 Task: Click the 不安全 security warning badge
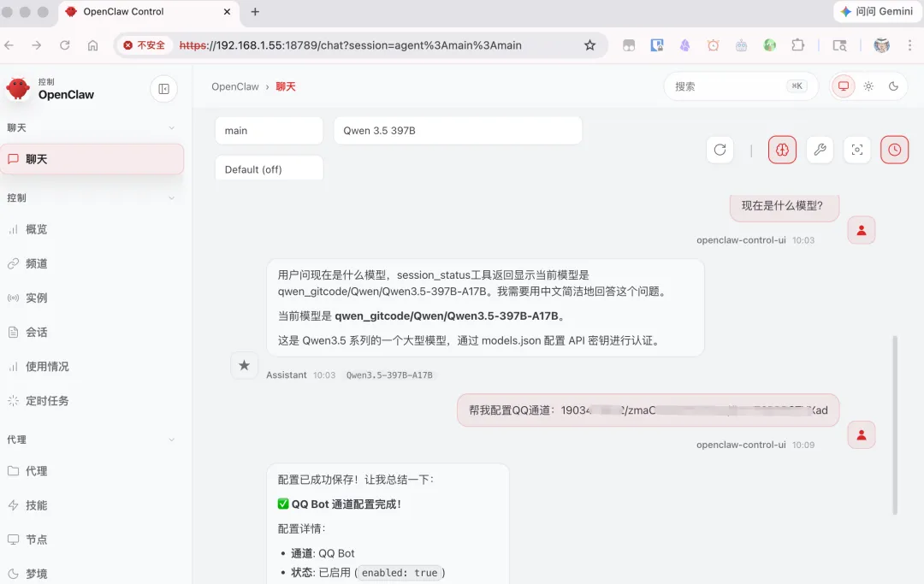coord(144,45)
